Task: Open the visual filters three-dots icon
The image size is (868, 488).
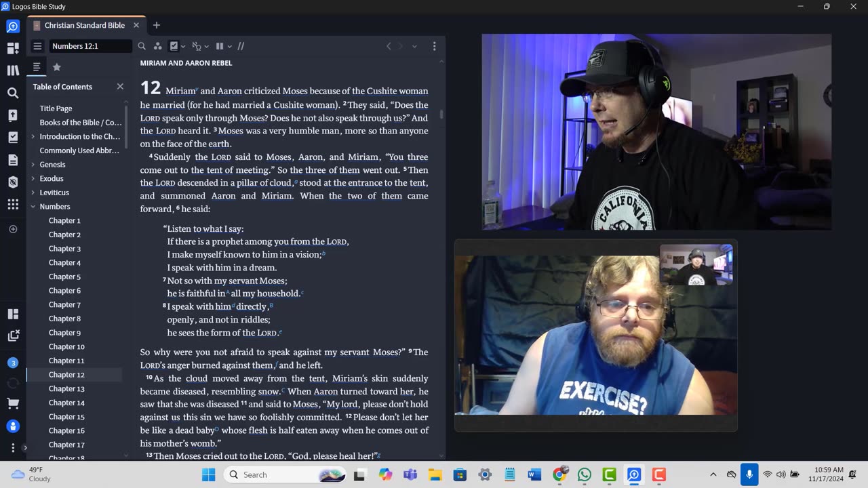Action: pyautogui.click(x=157, y=46)
